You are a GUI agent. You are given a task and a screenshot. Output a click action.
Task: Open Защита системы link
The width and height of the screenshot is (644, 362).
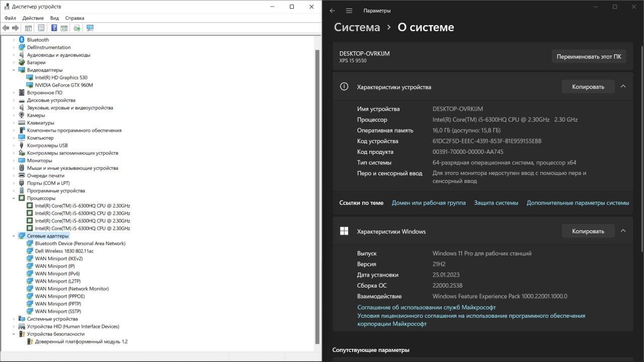[x=496, y=203]
